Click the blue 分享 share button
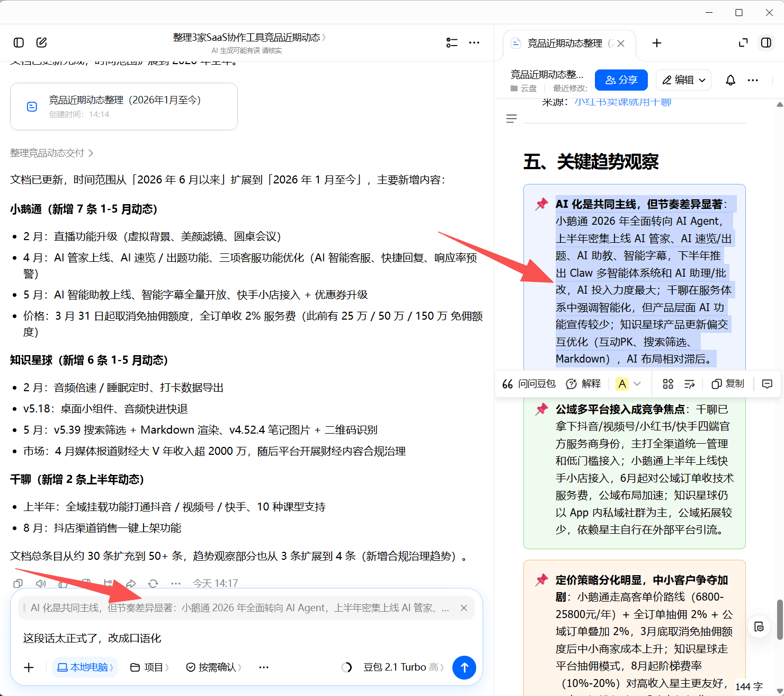This screenshot has width=784, height=696. pos(621,80)
